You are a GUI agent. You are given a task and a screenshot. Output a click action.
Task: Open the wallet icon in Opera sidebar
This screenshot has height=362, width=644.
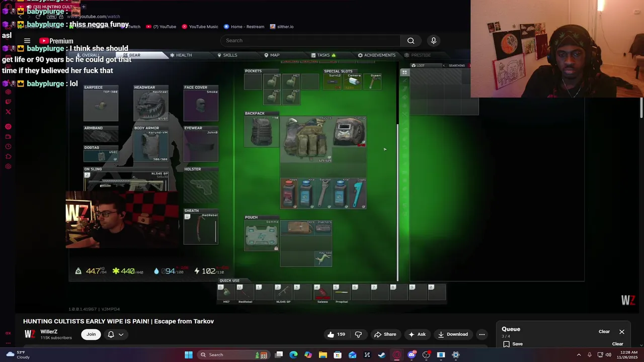point(8,137)
